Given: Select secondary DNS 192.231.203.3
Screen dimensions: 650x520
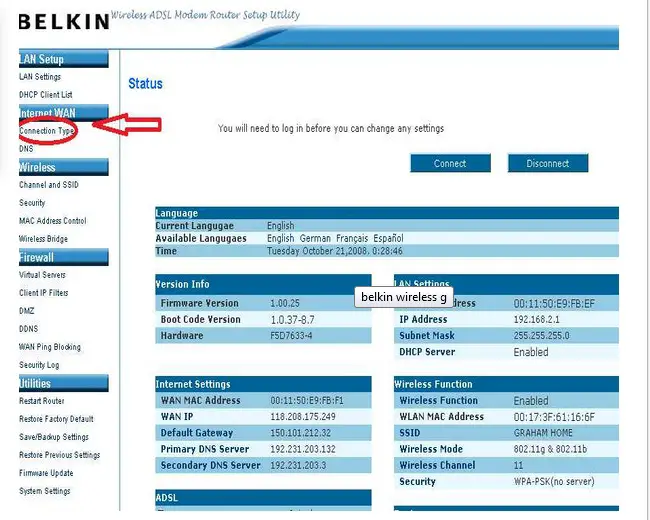Looking at the screenshot, I should (x=298, y=465).
